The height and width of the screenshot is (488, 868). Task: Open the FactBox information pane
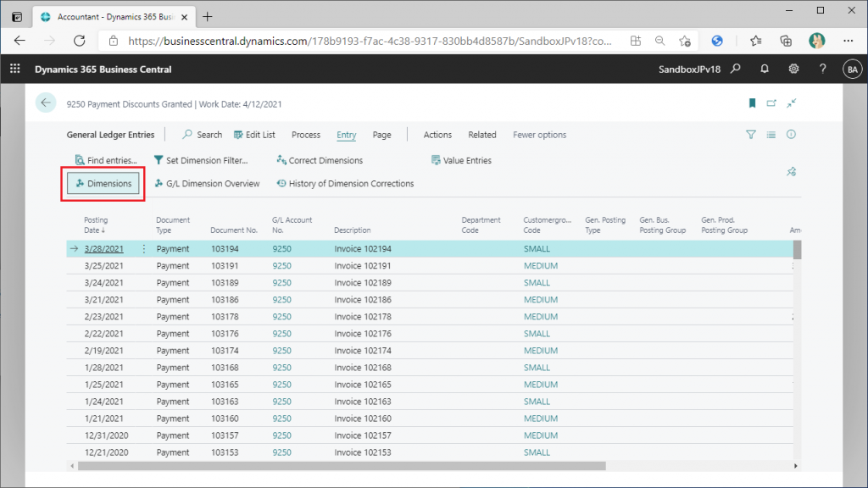point(791,135)
